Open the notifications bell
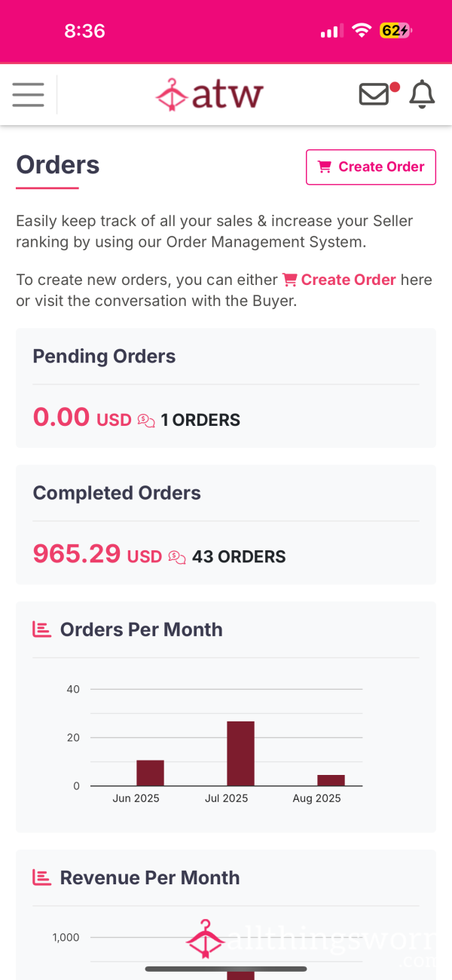 point(422,94)
